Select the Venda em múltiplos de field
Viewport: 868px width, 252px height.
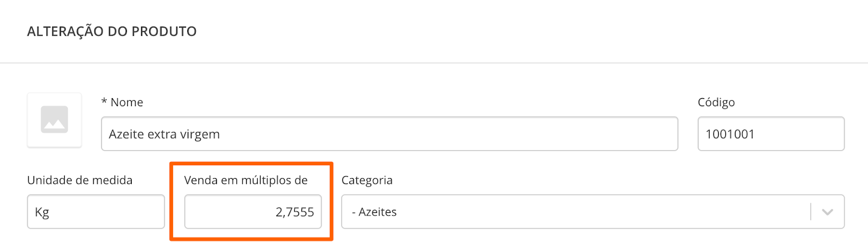coord(253,212)
